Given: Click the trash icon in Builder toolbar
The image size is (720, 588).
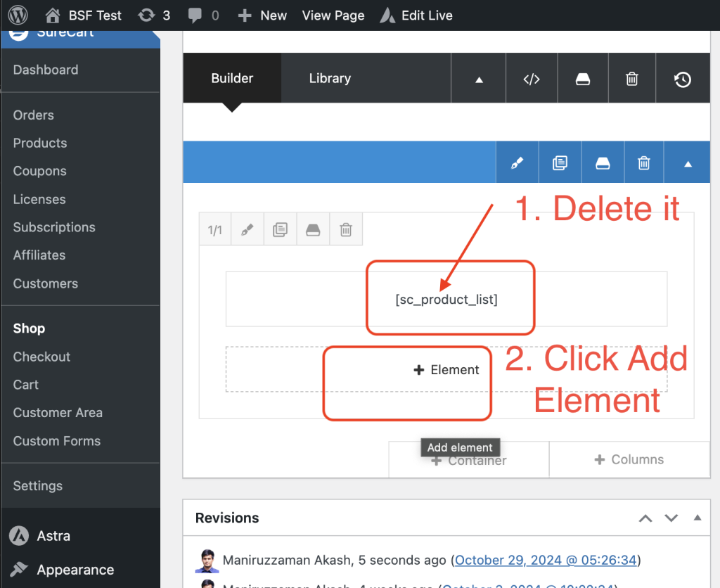Looking at the screenshot, I should 631,79.
